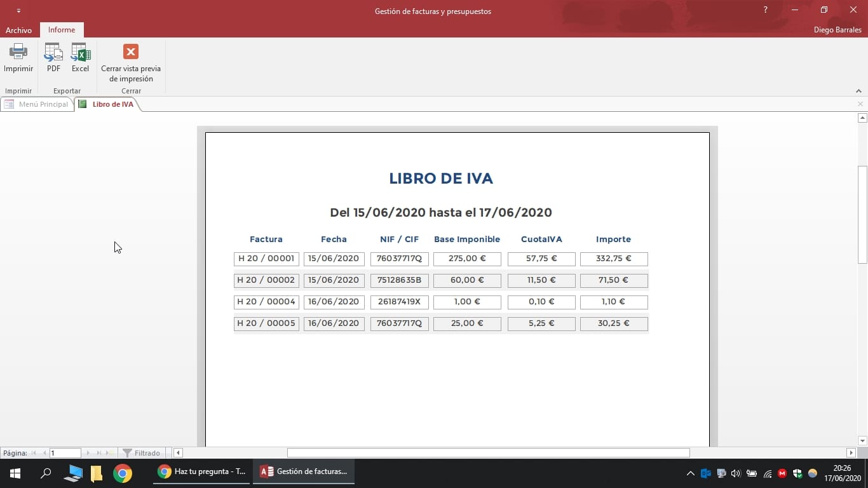
Task: Select invoice cell H 20 / 00005
Action: [266, 323]
